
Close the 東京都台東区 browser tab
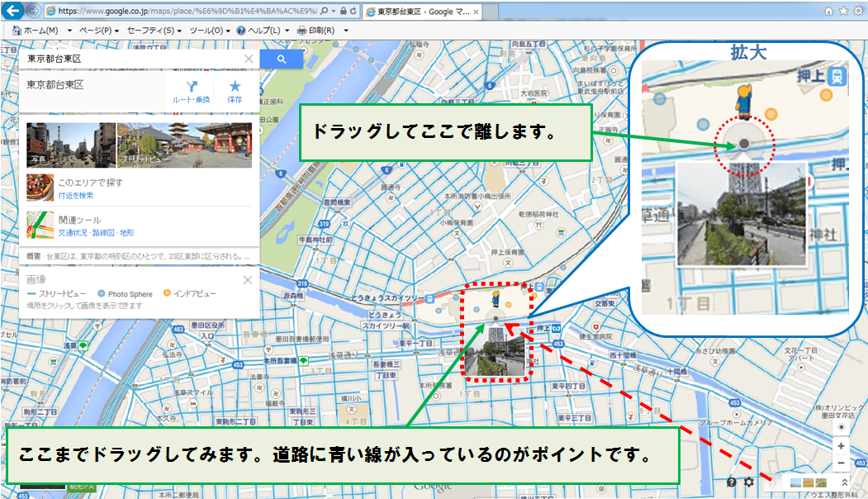point(476,12)
